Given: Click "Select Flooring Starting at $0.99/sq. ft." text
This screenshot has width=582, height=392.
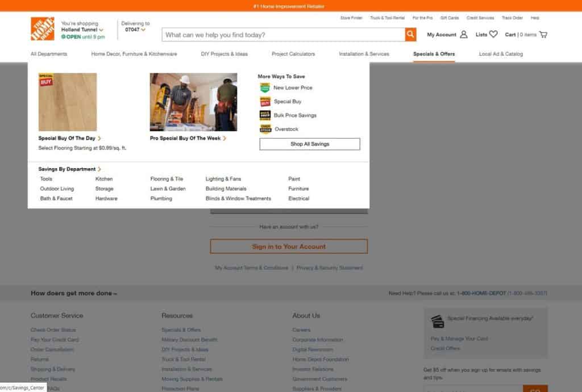Looking at the screenshot, I should (82, 148).
